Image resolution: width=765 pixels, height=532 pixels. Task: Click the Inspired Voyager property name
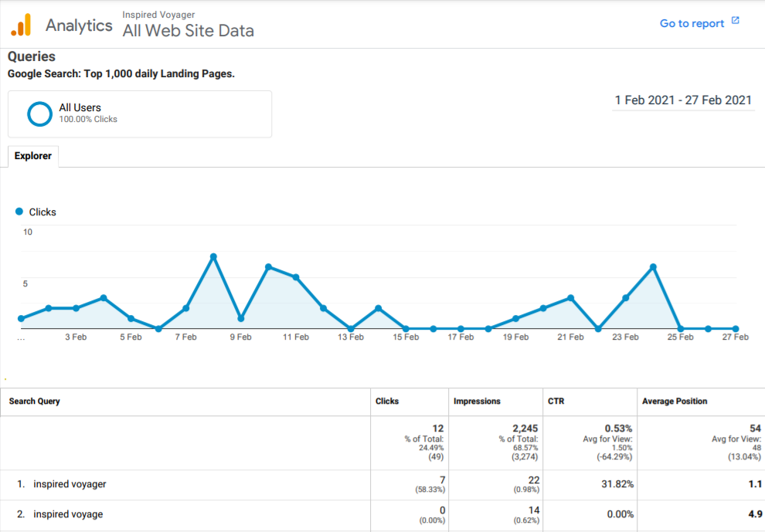(158, 15)
